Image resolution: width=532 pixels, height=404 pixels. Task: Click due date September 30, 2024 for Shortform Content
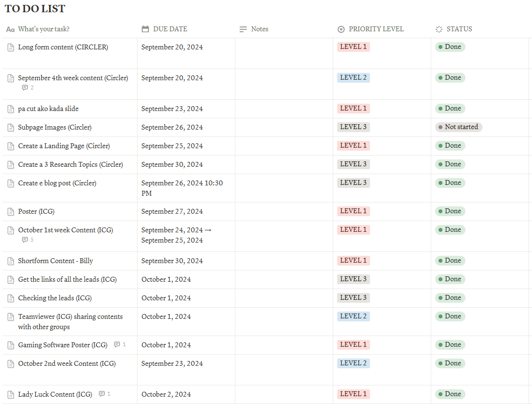[172, 261]
